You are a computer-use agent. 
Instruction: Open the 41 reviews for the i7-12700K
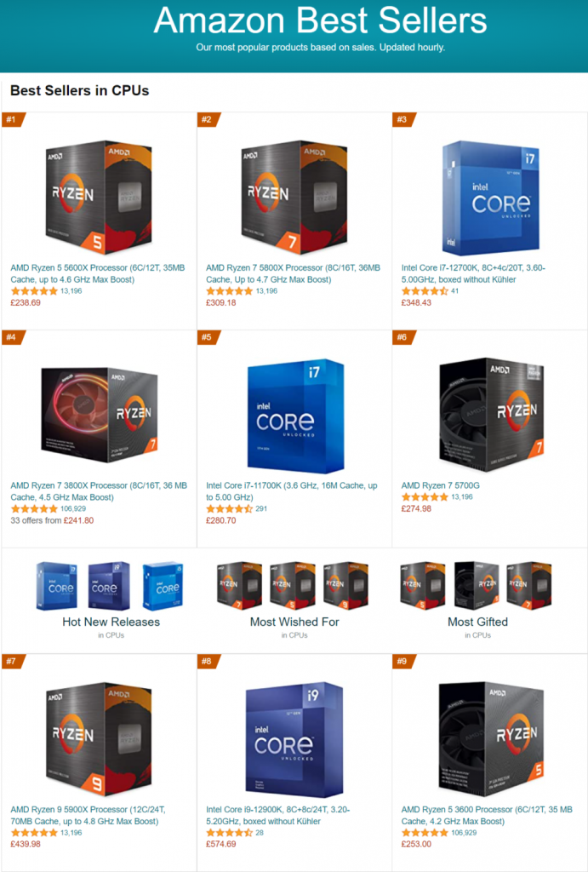click(x=454, y=291)
